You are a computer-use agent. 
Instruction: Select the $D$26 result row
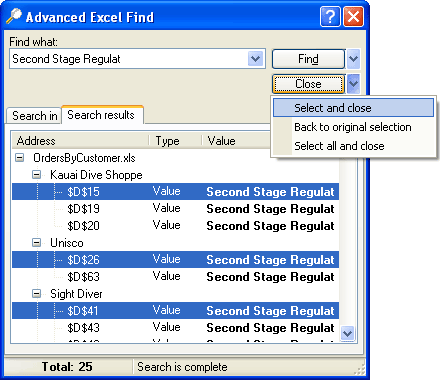[176, 260]
